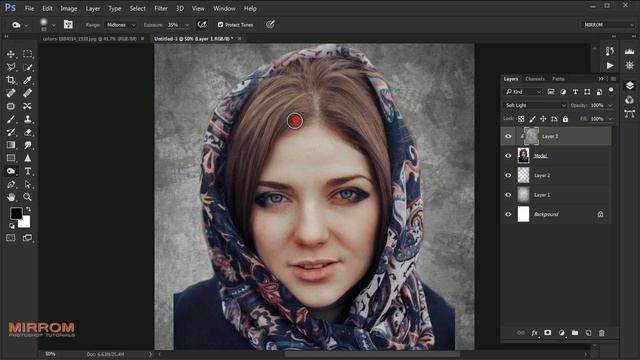Open the Soft Light blend mode dropdown
The height and width of the screenshot is (360, 640).
click(x=535, y=105)
